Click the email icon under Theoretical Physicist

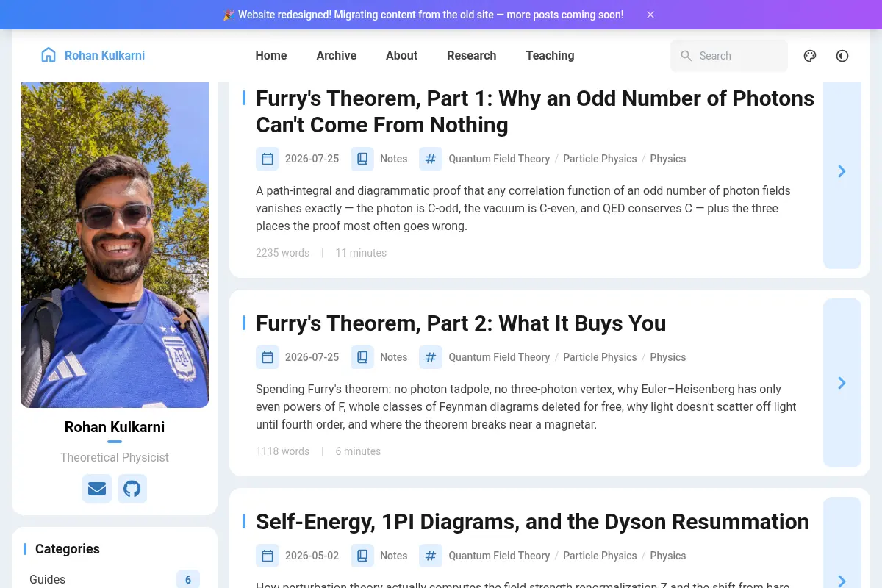(97, 489)
